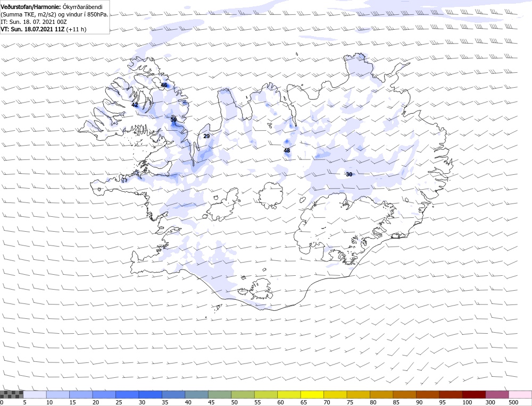Select the 15–20 periwinkle legend swatch
Image resolution: width=532 pixels, height=406 pixels.
point(81,394)
